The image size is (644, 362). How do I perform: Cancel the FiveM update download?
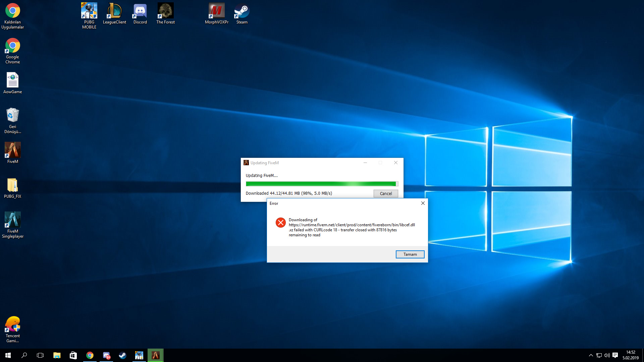click(x=386, y=193)
